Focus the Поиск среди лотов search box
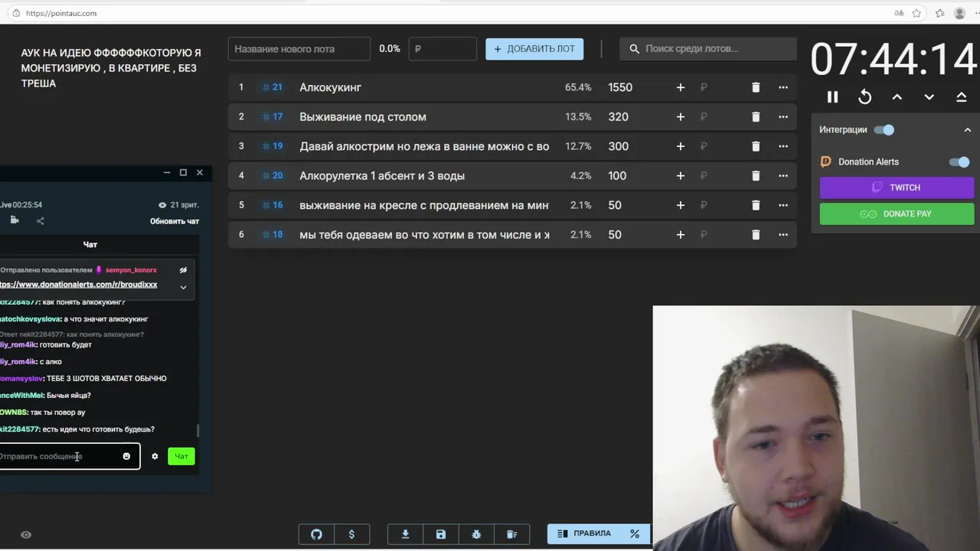The height and width of the screenshot is (551, 980). 708,48
